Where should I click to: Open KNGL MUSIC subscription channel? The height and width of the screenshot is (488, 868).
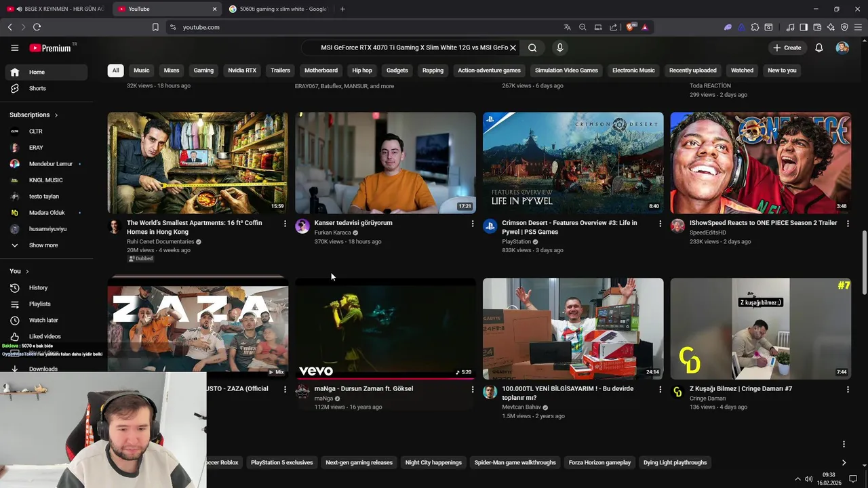tap(47, 180)
